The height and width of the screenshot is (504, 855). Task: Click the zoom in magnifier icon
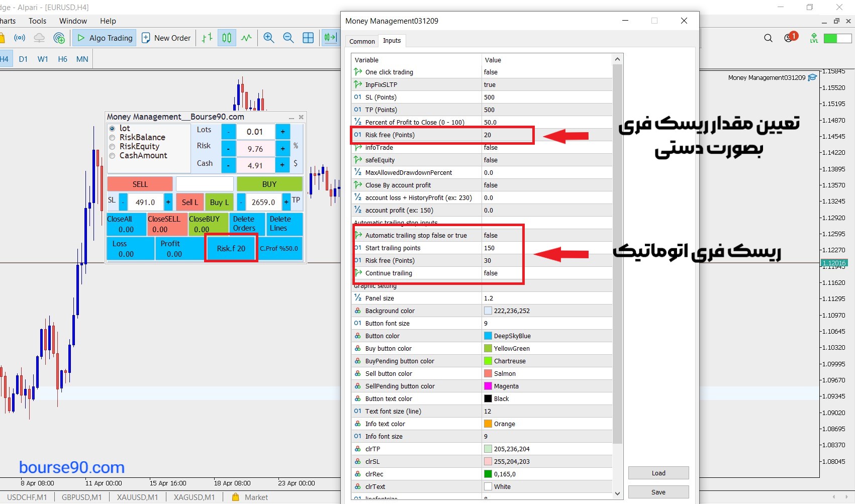tap(269, 38)
